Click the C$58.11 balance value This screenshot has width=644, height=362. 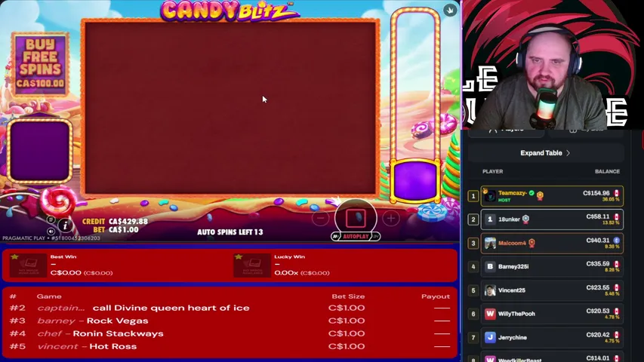click(598, 216)
